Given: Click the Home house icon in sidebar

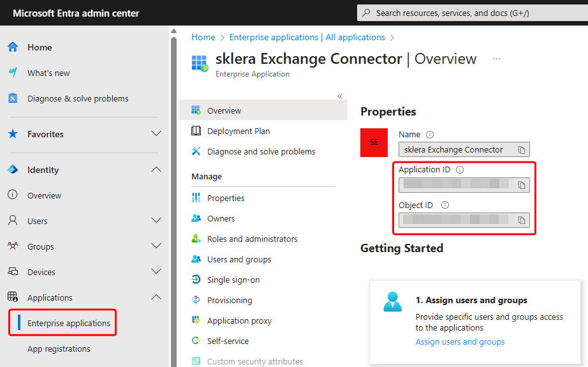Looking at the screenshot, I should (13, 47).
